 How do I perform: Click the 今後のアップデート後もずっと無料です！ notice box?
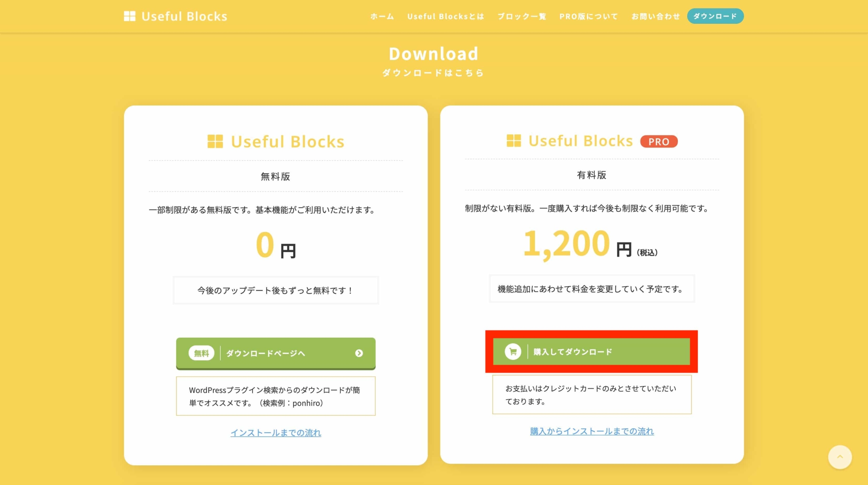coord(276,291)
